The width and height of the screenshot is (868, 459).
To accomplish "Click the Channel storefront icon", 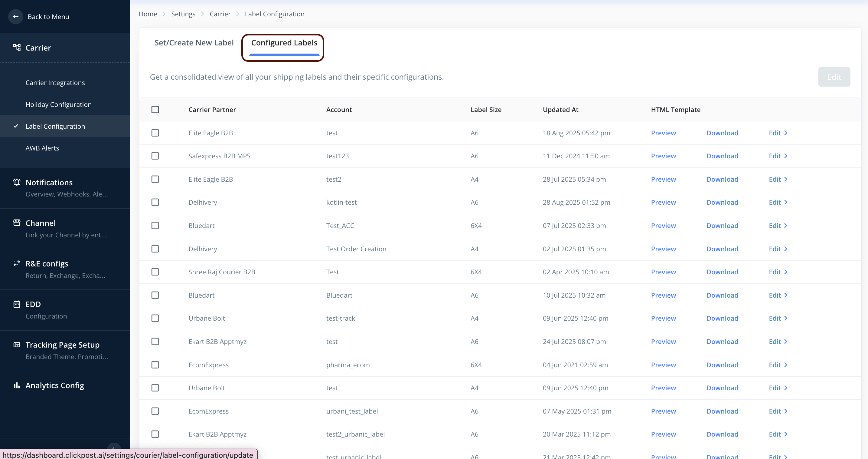I will (x=17, y=223).
